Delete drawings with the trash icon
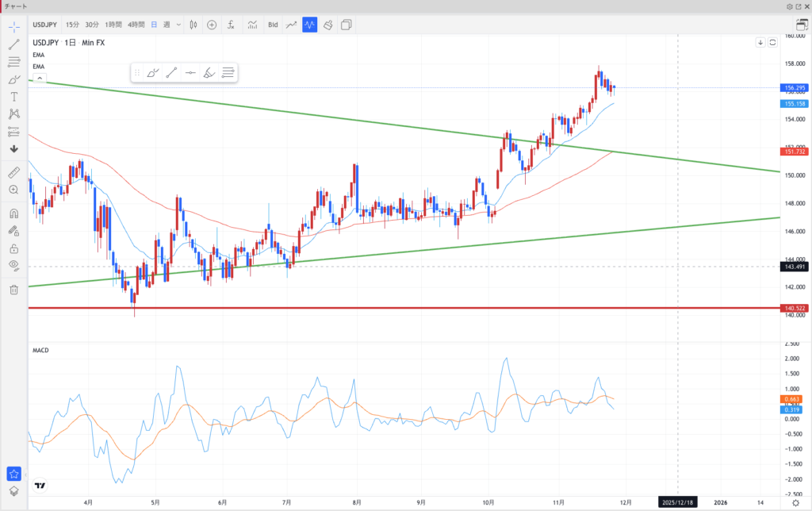This screenshot has height=511, width=812. (13, 290)
